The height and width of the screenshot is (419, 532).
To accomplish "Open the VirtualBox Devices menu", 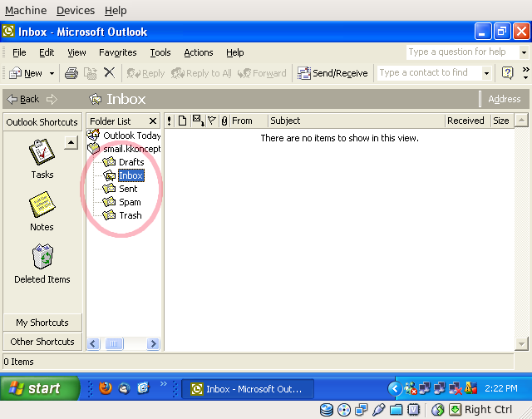I will click(76, 11).
